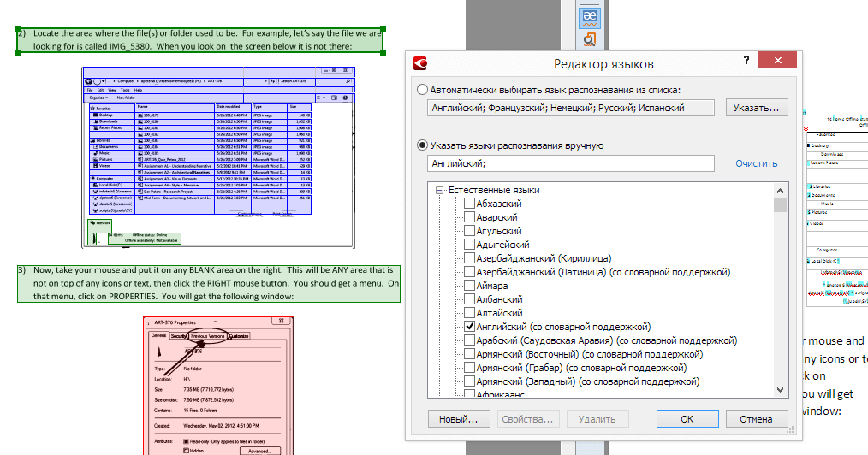Image resolution: width=868 pixels, height=455 pixels.
Task: Enable the Албанский language checkbox
Action: (469, 299)
